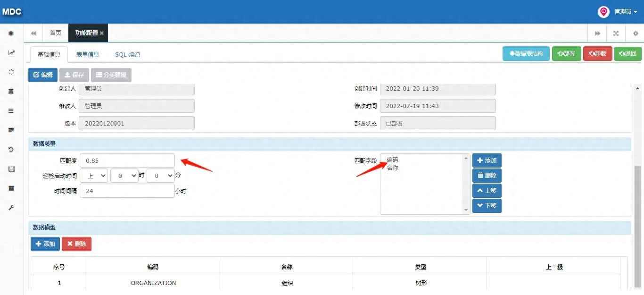Open the settings gear icon
Viewport: 644px width, 295px height.
tap(635, 33)
